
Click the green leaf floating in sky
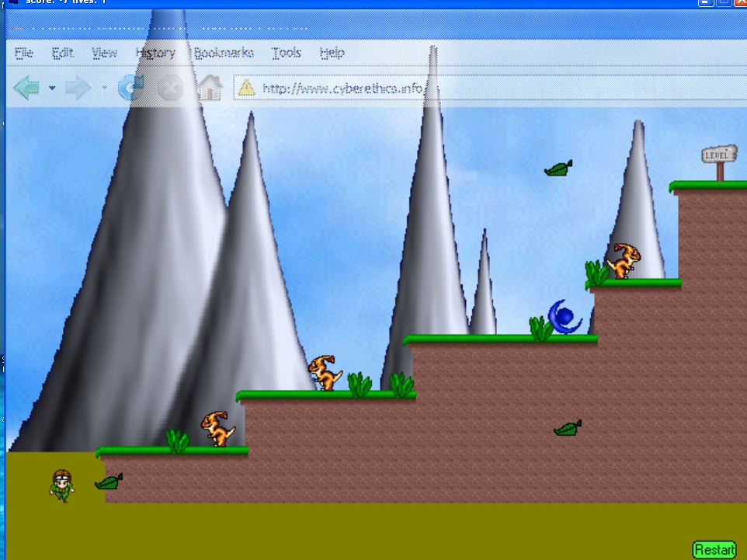pyautogui.click(x=558, y=169)
